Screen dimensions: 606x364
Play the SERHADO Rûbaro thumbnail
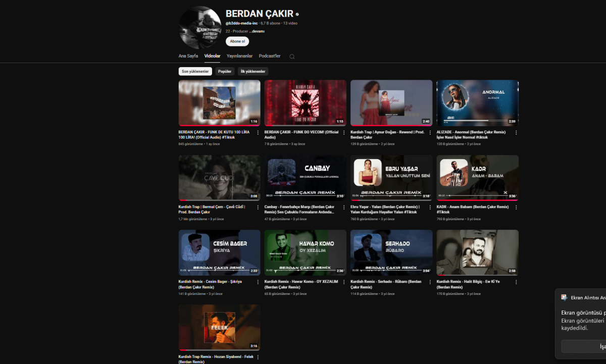[x=391, y=252]
